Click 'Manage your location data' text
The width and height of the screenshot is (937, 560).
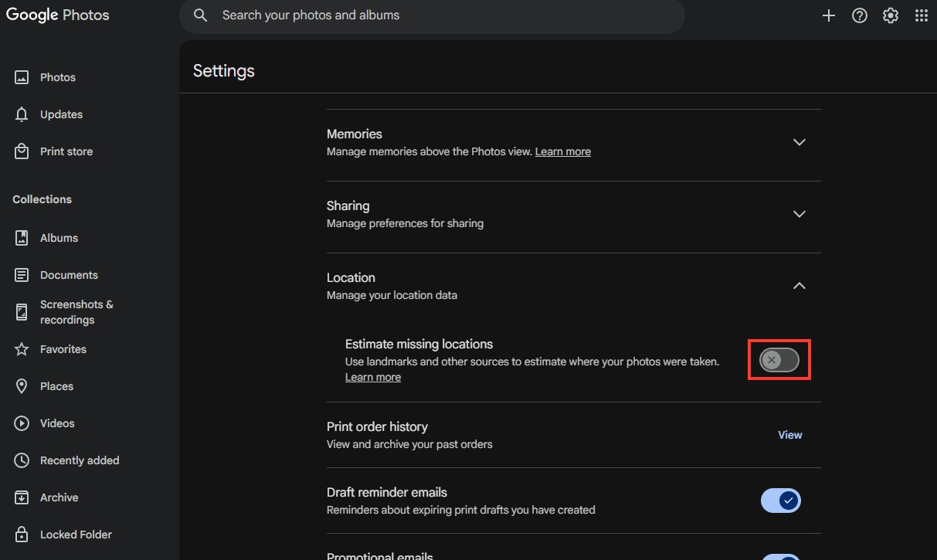point(392,295)
